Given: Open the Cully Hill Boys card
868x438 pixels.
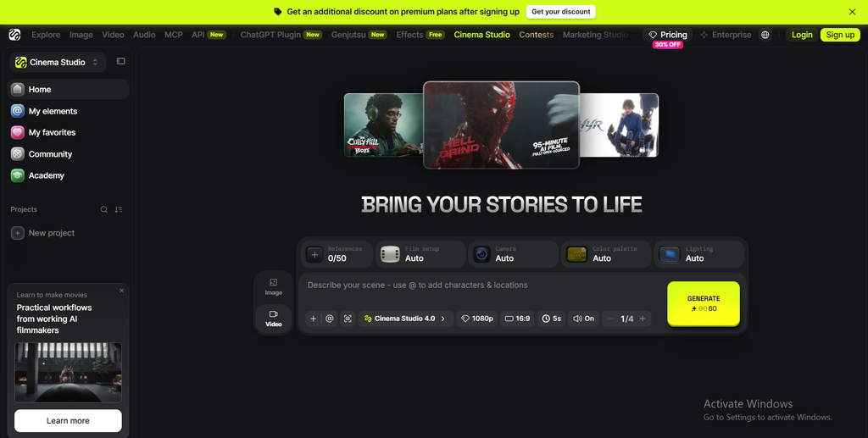Looking at the screenshot, I should click(x=383, y=125).
